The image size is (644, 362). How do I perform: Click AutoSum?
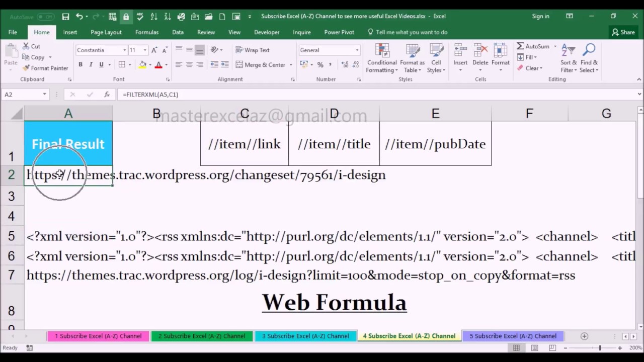click(x=533, y=46)
